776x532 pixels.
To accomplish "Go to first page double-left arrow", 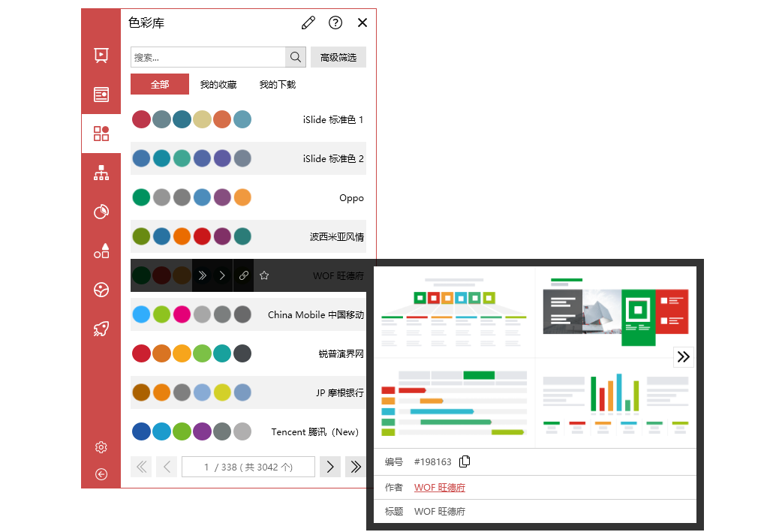I will [141, 467].
